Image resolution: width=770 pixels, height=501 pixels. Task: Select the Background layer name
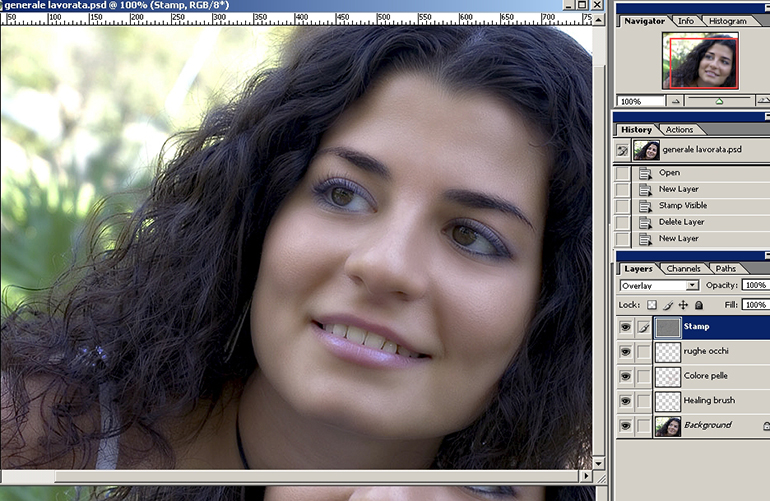pyautogui.click(x=708, y=425)
